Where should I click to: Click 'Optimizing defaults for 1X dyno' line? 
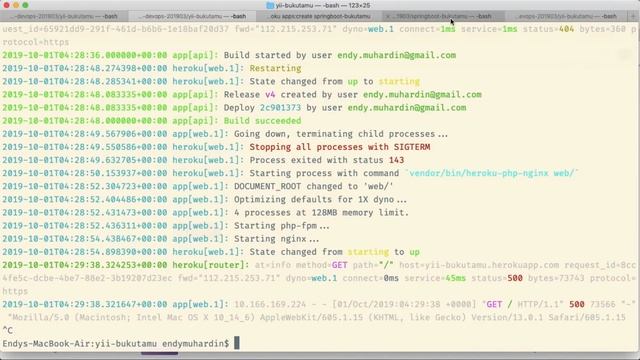[x=320, y=200]
